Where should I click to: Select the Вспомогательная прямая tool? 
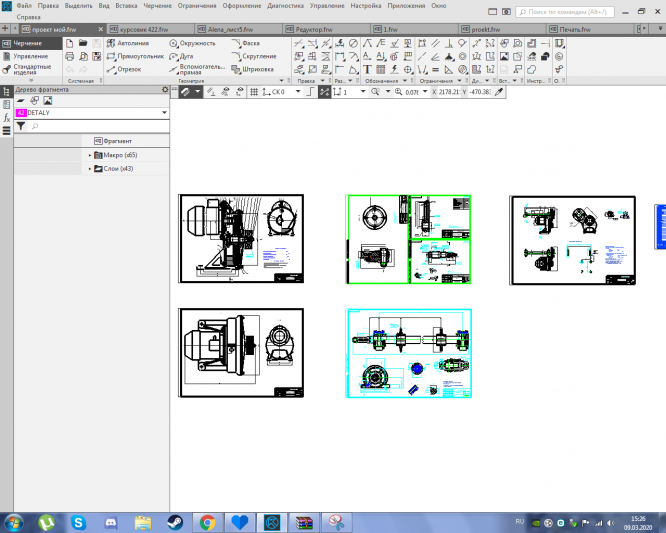(197, 69)
